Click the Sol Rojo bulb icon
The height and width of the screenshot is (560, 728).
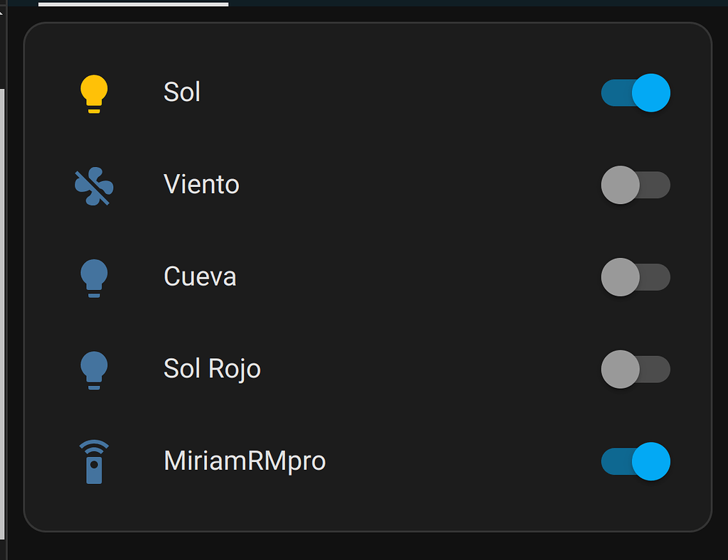tap(93, 369)
